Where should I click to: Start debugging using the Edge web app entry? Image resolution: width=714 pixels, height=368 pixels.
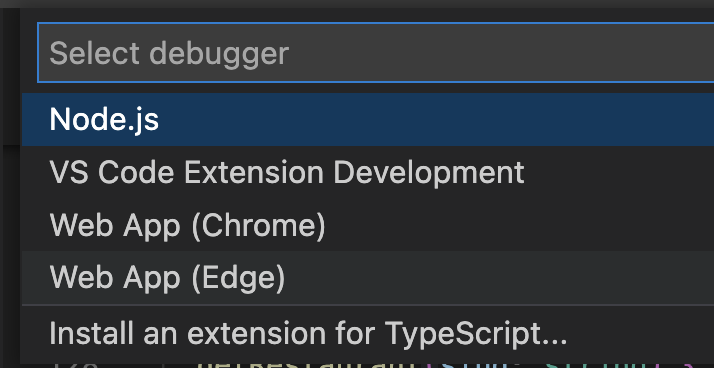[x=368, y=277]
